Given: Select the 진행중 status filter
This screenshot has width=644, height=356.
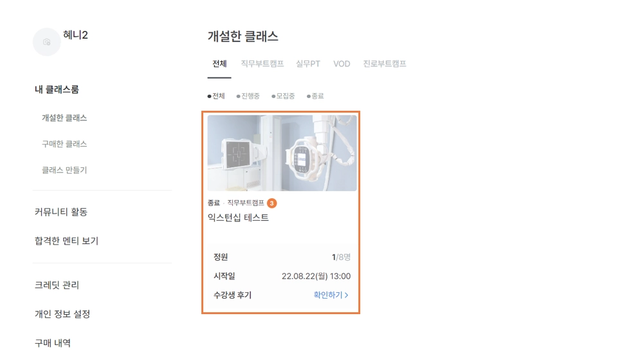Looking at the screenshot, I should click(x=248, y=96).
